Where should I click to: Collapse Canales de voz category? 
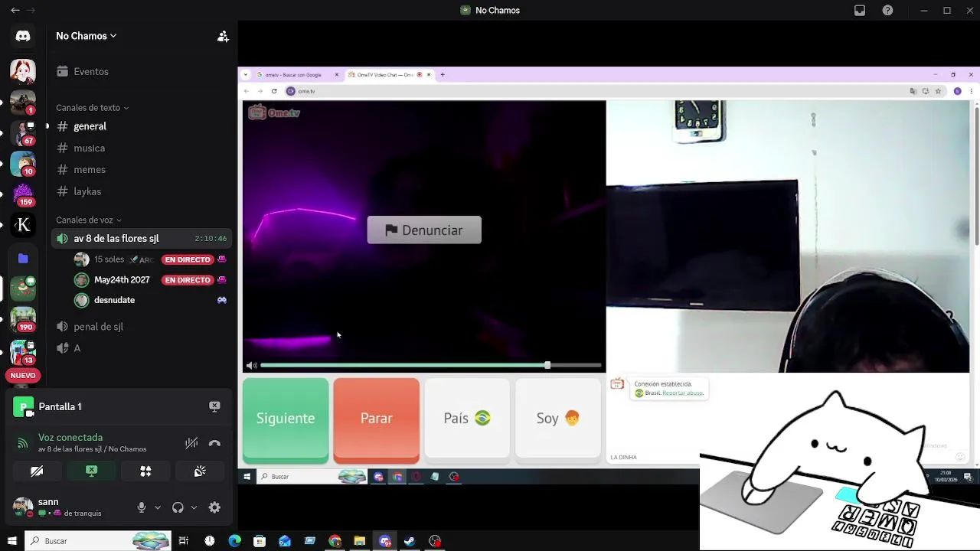[x=89, y=220]
